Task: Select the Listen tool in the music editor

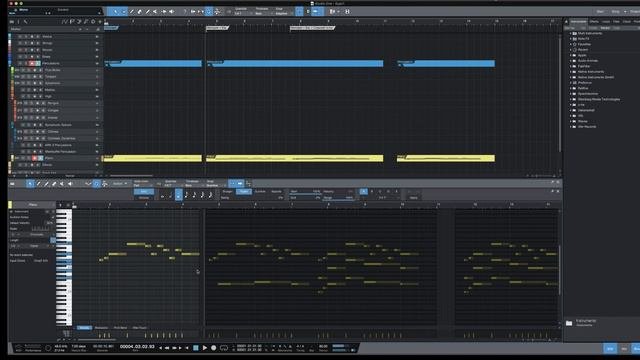Action: point(70,184)
